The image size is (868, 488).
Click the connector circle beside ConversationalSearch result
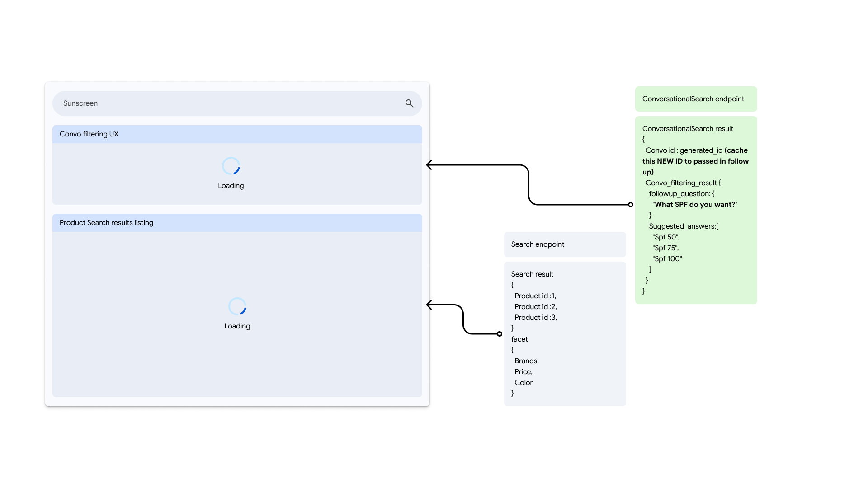point(631,205)
